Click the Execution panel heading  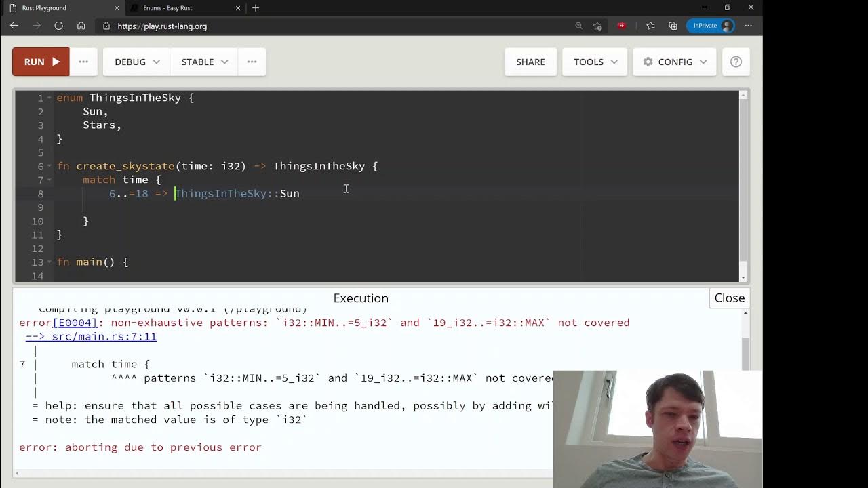click(x=361, y=298)
